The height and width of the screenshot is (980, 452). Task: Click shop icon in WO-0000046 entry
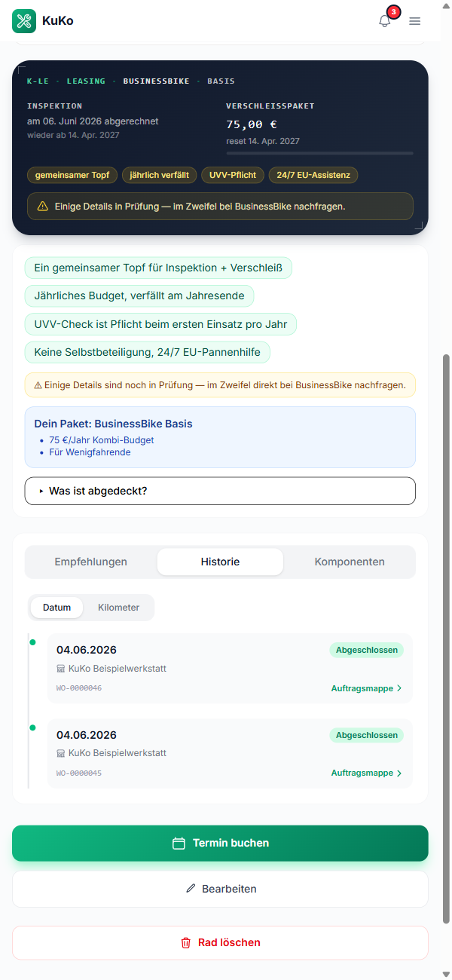61,669
